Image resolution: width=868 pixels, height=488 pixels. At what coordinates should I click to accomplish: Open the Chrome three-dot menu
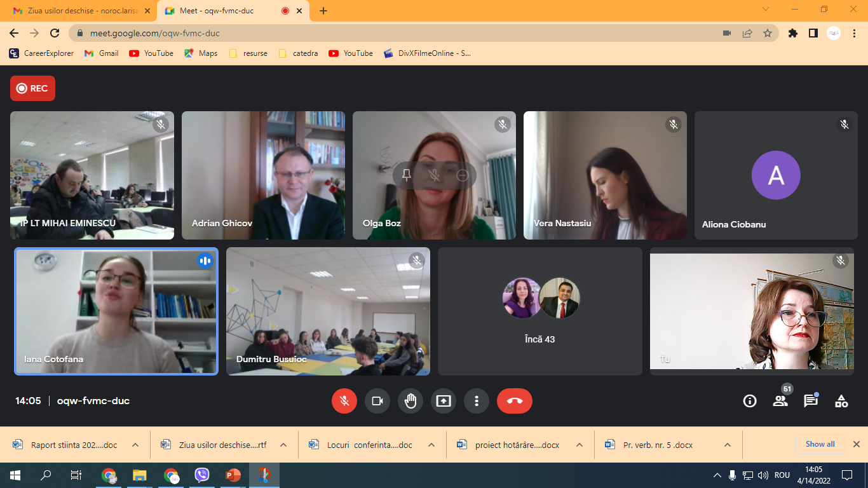[854, 33]
